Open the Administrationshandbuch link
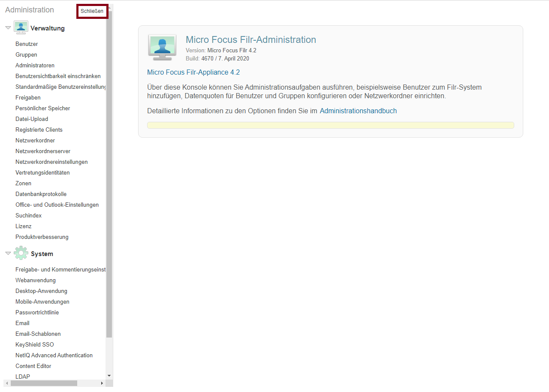549x392 pixels. [358, 111]
